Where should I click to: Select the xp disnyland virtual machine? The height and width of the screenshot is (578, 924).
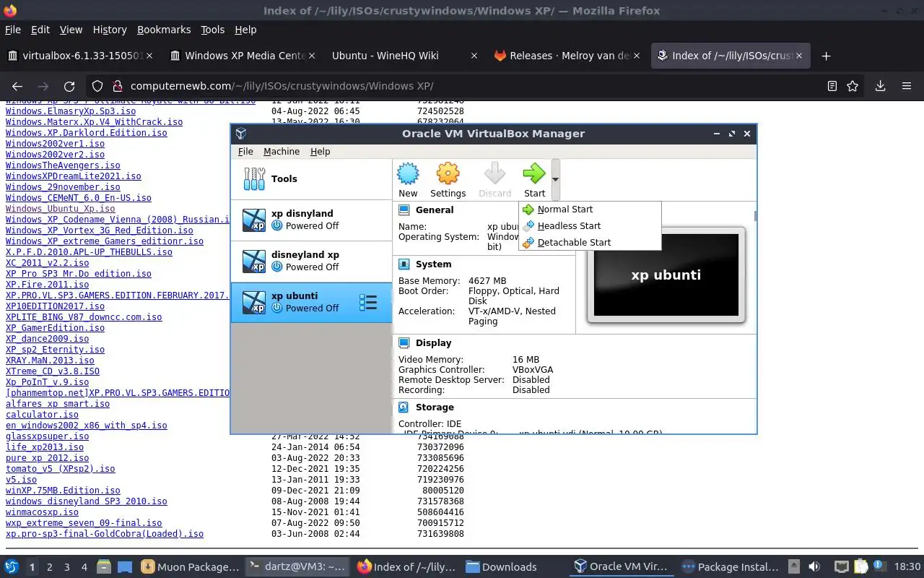coord(311,220)
